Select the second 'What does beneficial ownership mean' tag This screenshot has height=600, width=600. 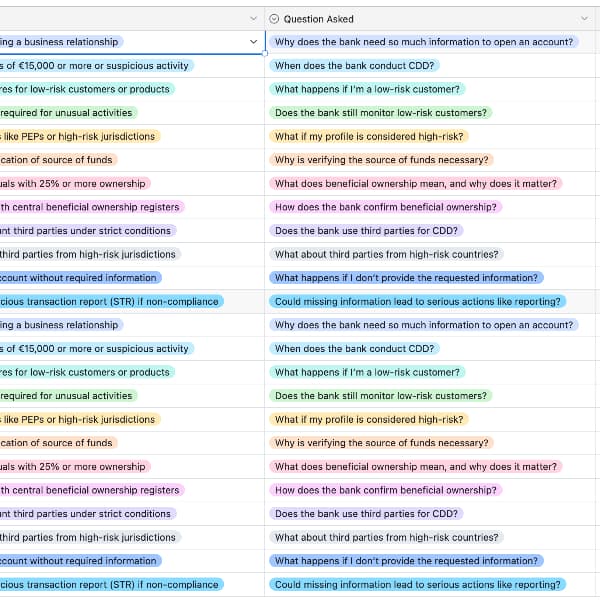(x=416, y=467)
